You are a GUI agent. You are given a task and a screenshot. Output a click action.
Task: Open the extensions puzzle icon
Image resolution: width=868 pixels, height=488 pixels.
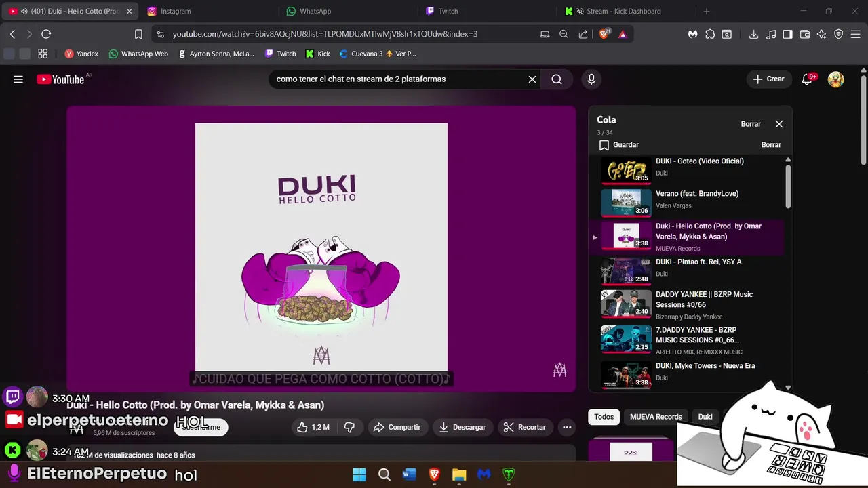[x=710, y=34]
